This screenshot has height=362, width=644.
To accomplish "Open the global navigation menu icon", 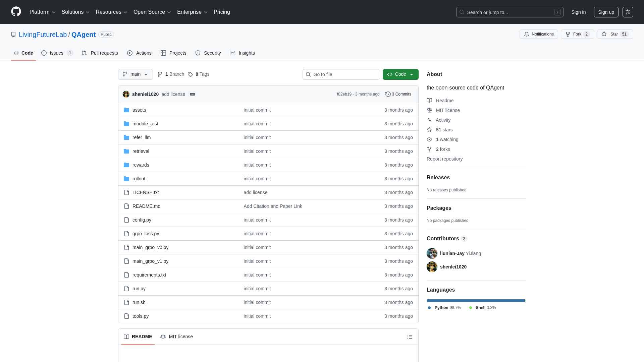I will tap(628, 12).
